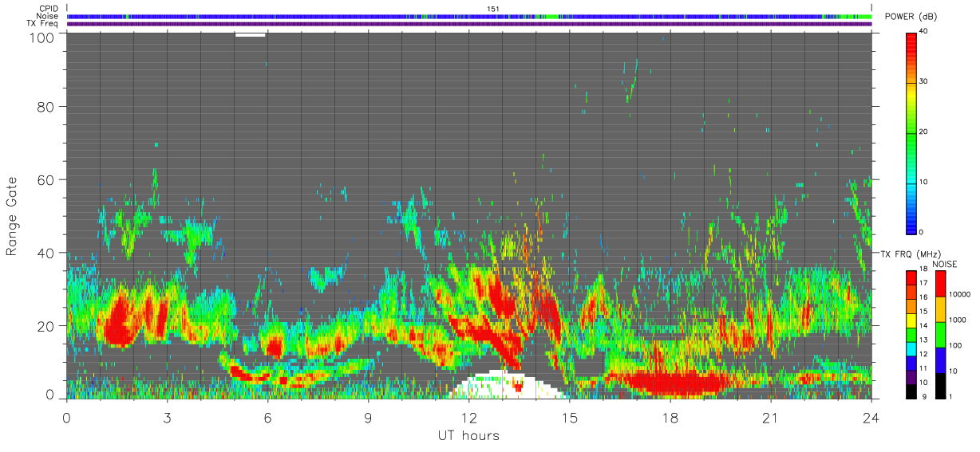Click the 21 tick on UT hours axis
This screenshot has height=452, width=980.
click(771, 417)
